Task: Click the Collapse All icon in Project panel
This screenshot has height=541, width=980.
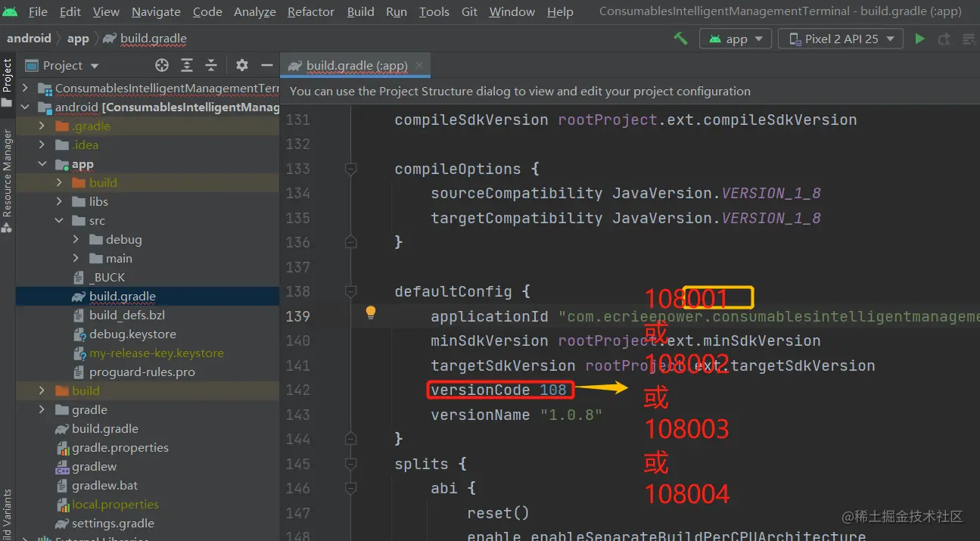Action: (212, 65)
